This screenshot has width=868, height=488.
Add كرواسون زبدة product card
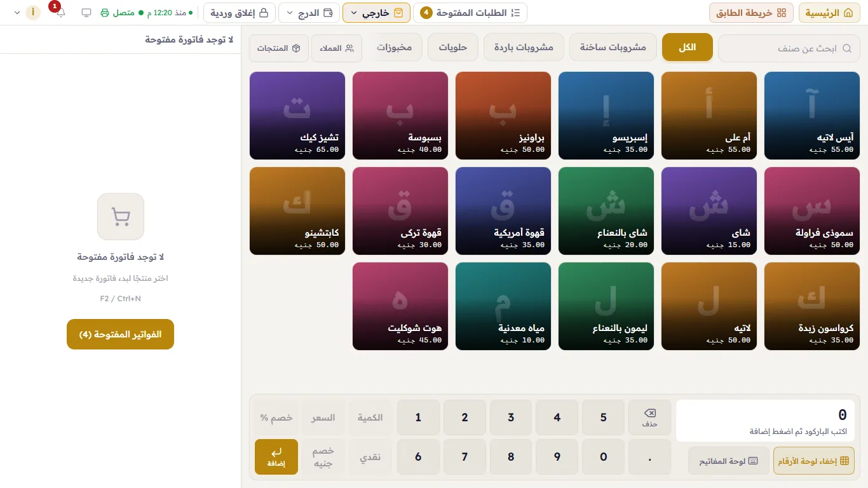(812, 306)
